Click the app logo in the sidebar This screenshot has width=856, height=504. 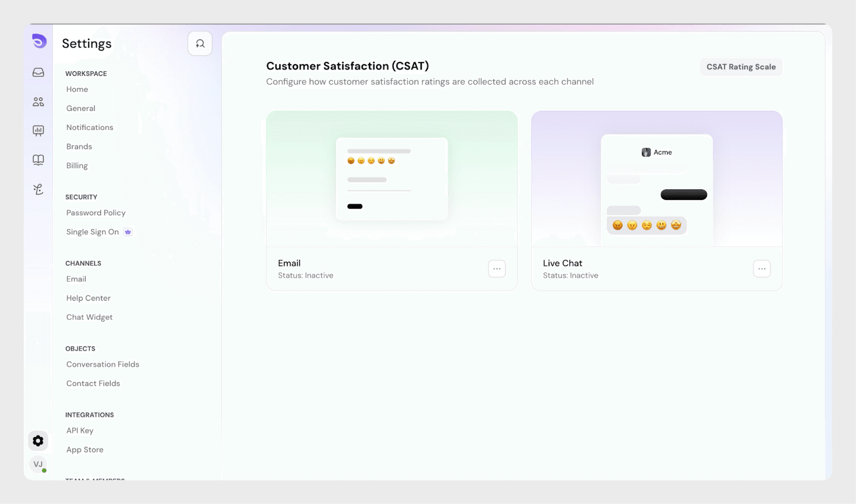tap(39, 41)
